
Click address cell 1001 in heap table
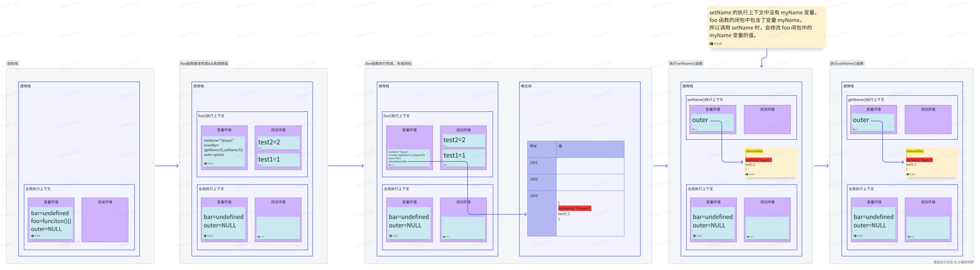[x=534, y=163]
